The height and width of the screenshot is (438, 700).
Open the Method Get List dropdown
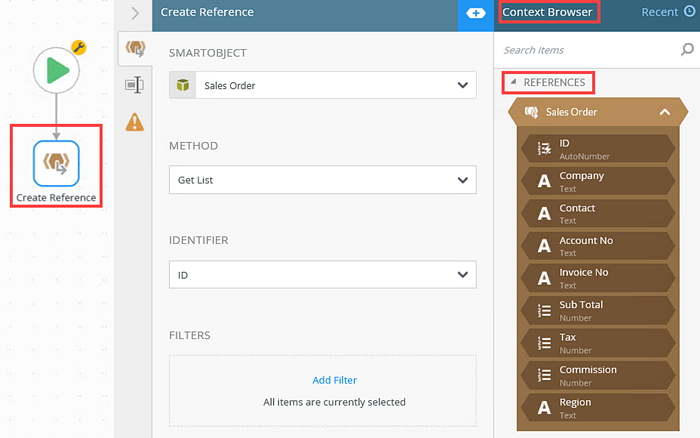[322, 180]
